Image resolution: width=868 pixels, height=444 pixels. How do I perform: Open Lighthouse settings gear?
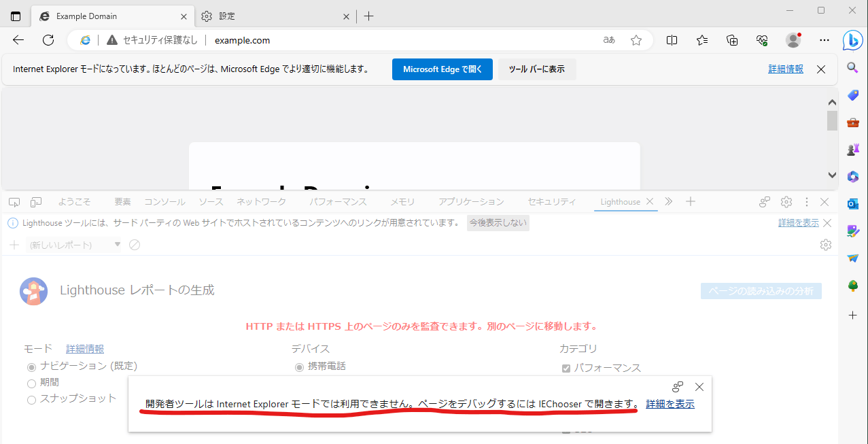(826, 245)
